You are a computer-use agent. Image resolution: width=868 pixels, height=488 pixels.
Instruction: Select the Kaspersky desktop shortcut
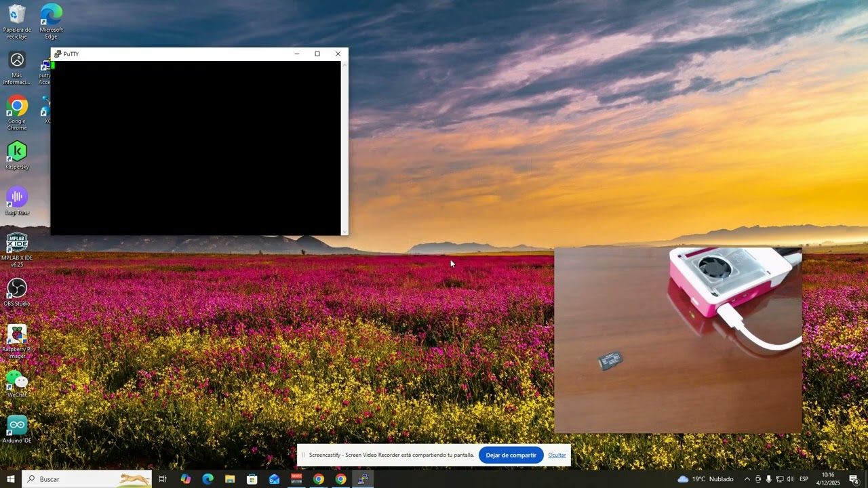click(x=17, y=156)
